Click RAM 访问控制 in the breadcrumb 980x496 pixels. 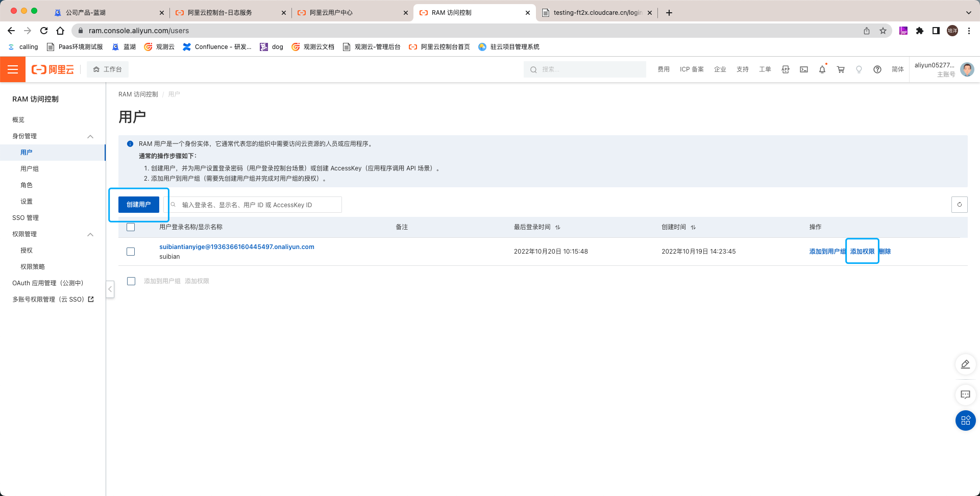pyautogui.click(x=138, y=94)
